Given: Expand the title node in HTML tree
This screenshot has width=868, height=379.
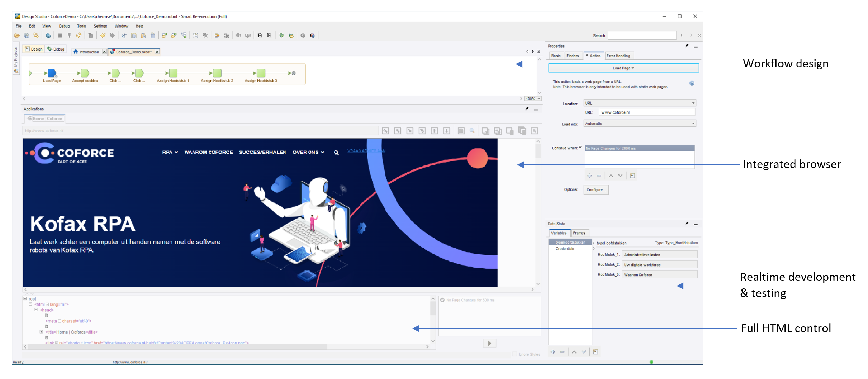Looking at the screenshot, I should (x=41, y=332).
